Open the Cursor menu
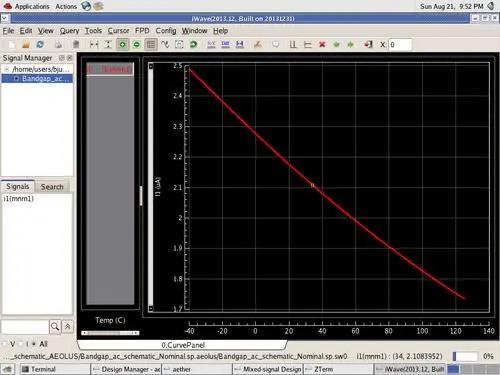Screen dimensions: 500x375 pos(118,31)
